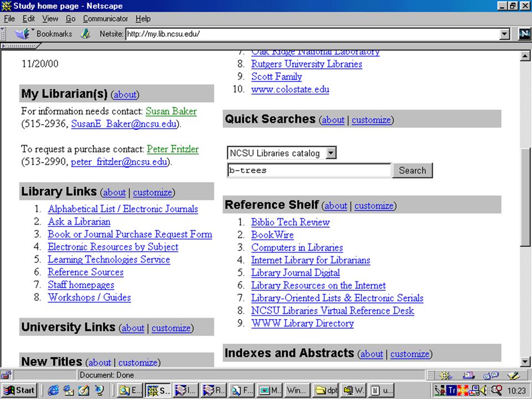Click about next to University Links

tap(133, 328)
